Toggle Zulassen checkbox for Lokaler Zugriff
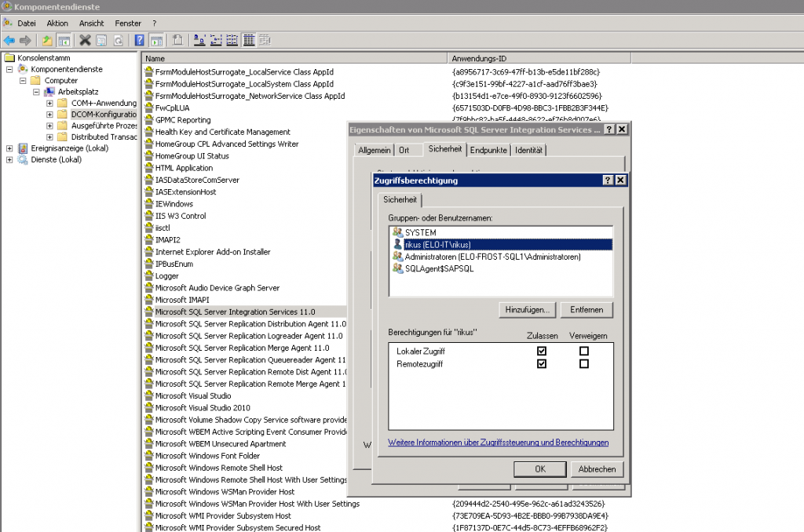This screenshot has width=804, height=532. (542, 351)
